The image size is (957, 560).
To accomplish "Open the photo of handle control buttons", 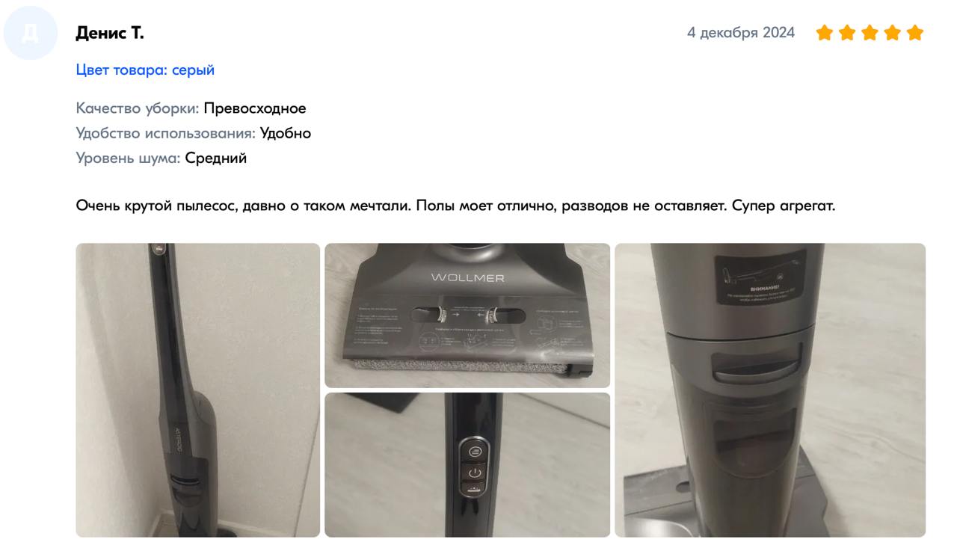I will [467, 465].
